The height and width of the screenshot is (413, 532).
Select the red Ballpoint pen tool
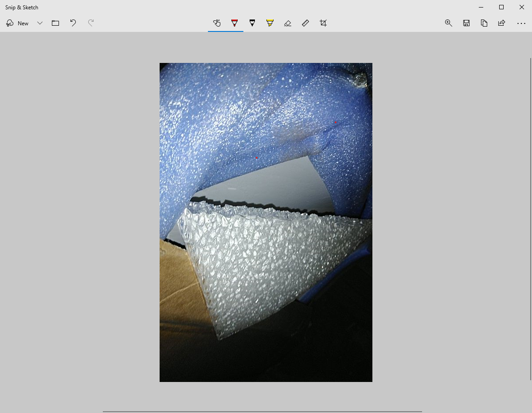[x=235, y=23]
